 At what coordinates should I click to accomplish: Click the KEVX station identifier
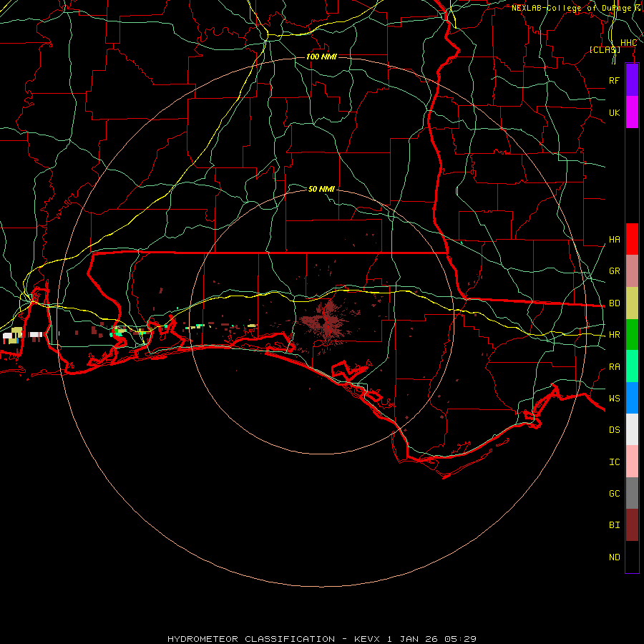367,639
